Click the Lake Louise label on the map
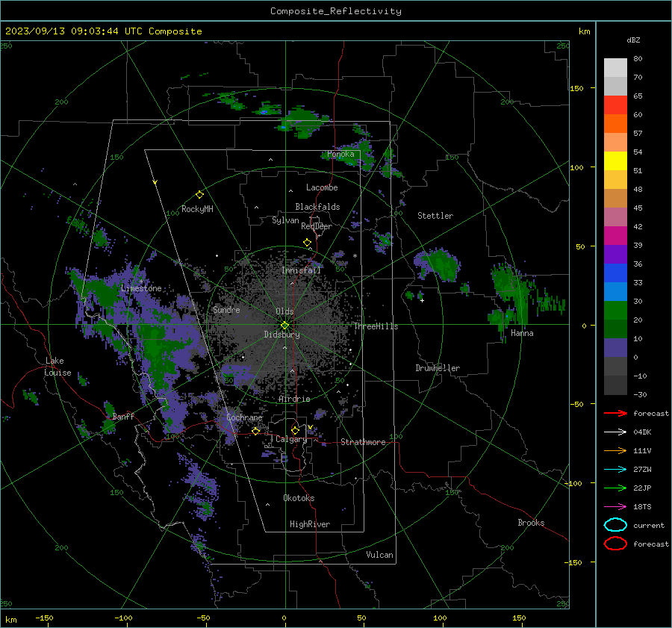Screen dimensions: 672x628 (57, 367)
